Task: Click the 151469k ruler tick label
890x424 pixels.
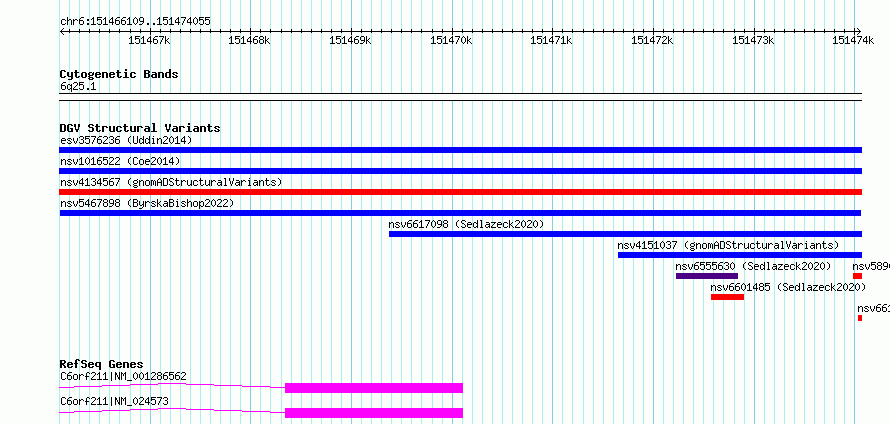Action: coord(351,40)
